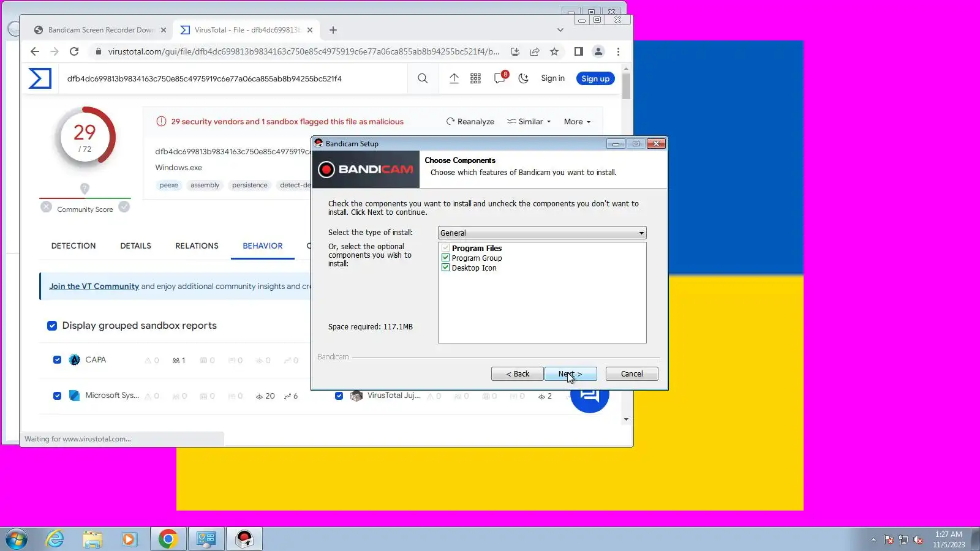Image resolution: width=980 pixels, height=551 pixels.
Task: Click Sign in on VirusTotal
Action: (x=552, y=78)
